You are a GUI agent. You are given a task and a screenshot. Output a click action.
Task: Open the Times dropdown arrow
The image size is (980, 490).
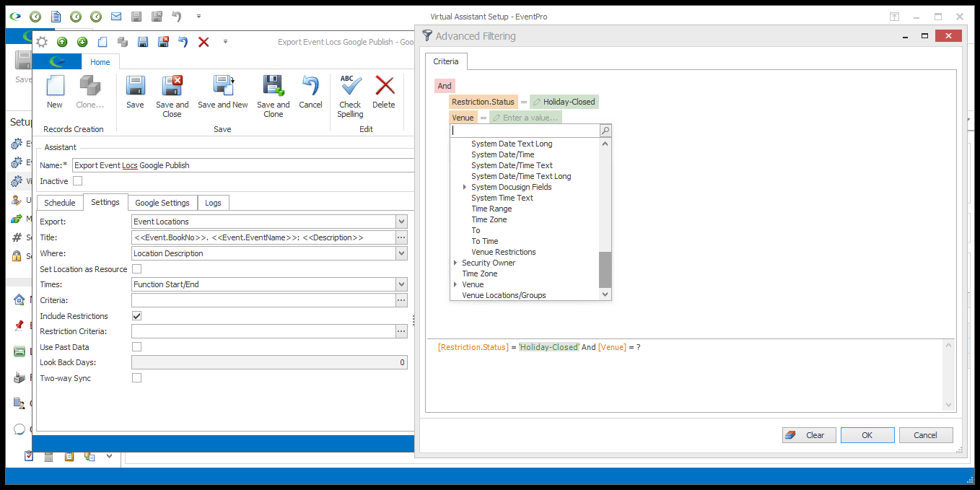click(x=401, y=284)
